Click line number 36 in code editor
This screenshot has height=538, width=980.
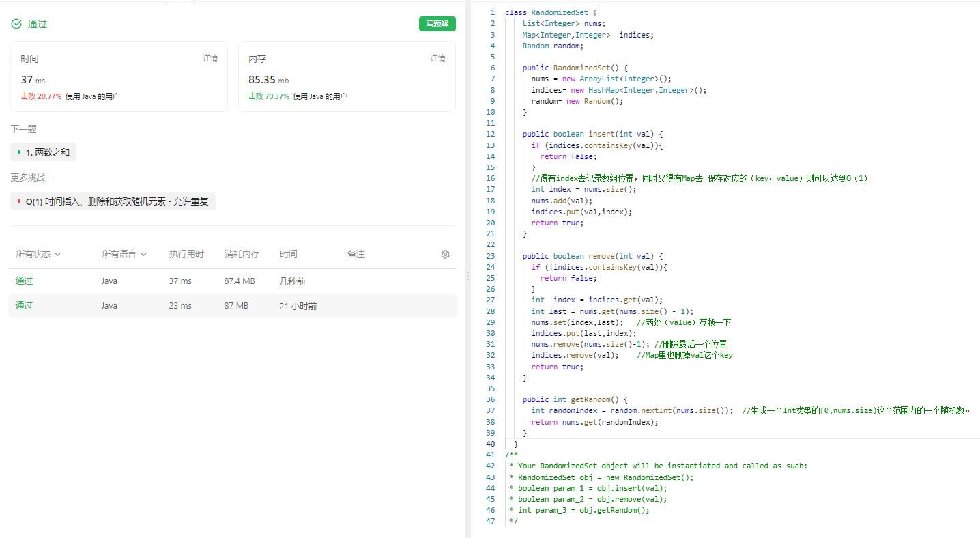tap(490, 399)
